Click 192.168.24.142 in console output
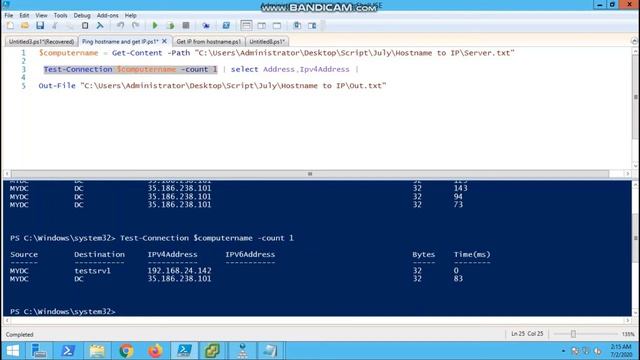The image size is (640, 360). pyautogui.click(x=180, y=271)
